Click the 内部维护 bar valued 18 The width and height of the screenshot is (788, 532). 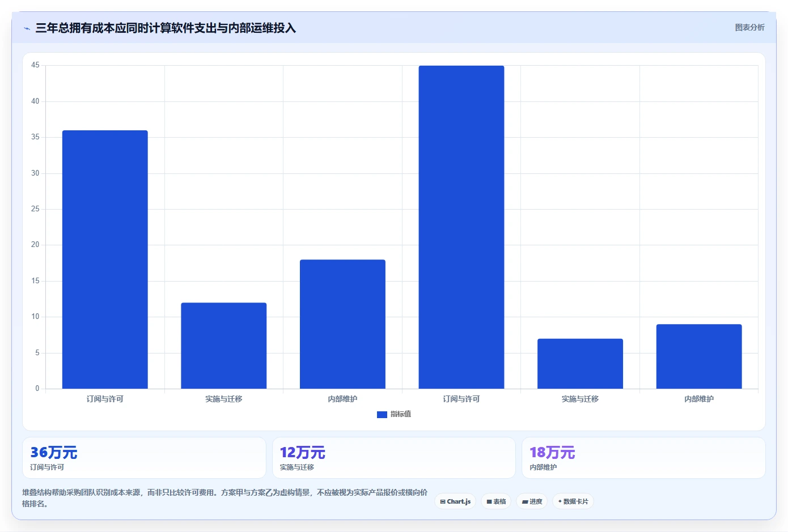[342, 324]
